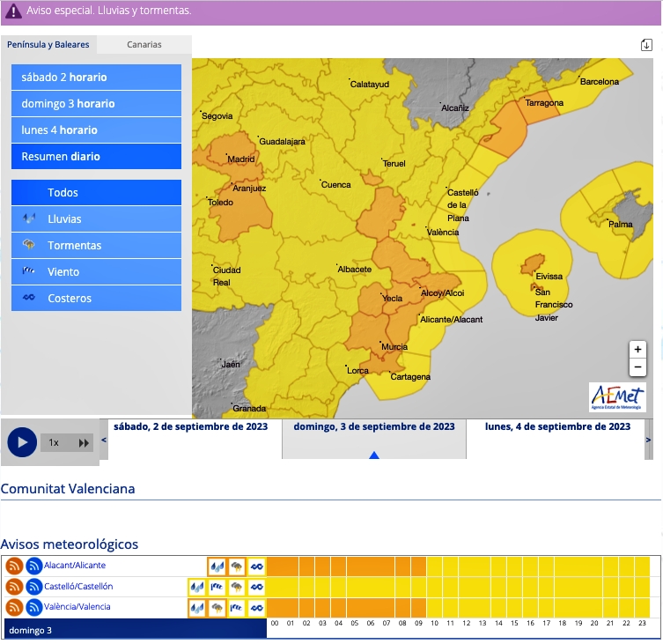The height and width of the screenshot is (644, 663).
Task: Select lunes, 4 de septiembre de 2023
Action: [557, 426]
